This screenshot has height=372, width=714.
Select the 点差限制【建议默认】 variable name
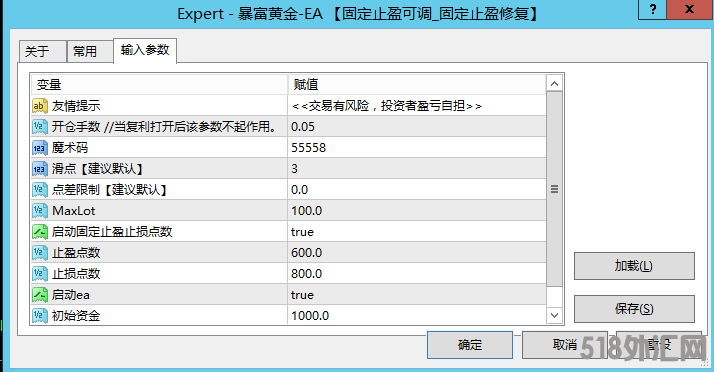point(110,189)
